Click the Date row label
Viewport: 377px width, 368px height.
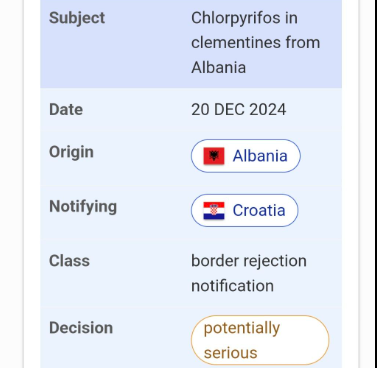point(66,109)
